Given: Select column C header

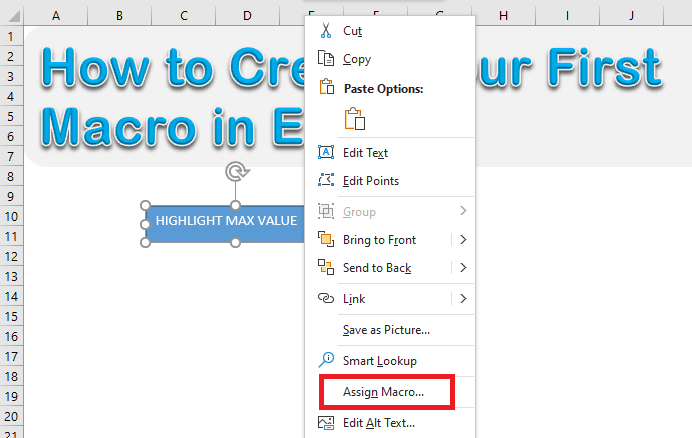Looking at the screenshot, I should click(x=184, y=16).
